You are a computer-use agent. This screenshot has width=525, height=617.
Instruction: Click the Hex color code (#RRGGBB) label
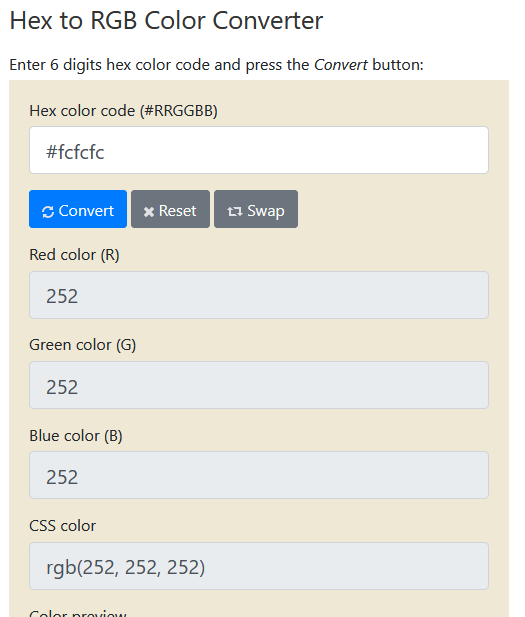click(124, 111)
